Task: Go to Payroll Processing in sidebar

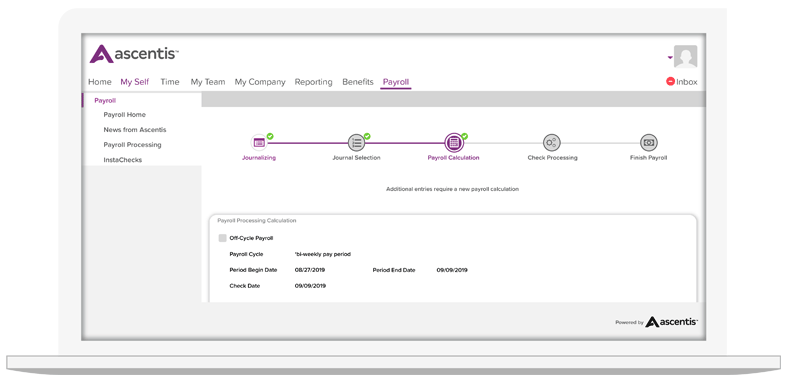Action: pos(132,145)
